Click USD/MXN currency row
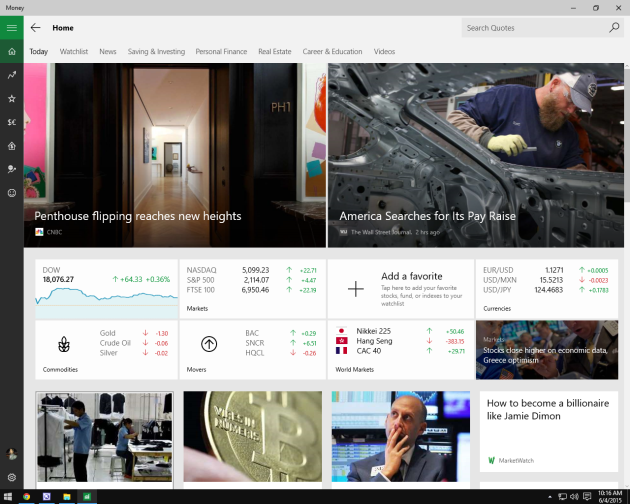The image size is (630, 504). point(546,280)
